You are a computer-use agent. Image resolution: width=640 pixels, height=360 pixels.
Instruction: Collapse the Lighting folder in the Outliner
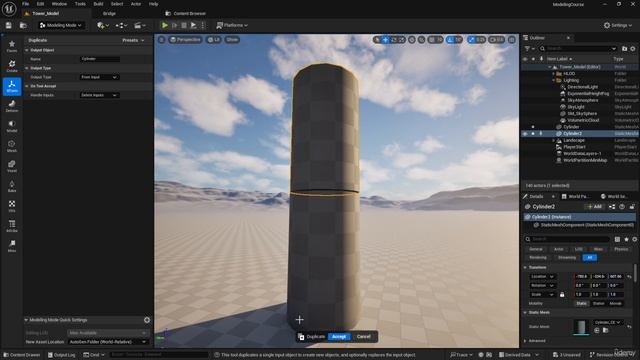point(554,80)
